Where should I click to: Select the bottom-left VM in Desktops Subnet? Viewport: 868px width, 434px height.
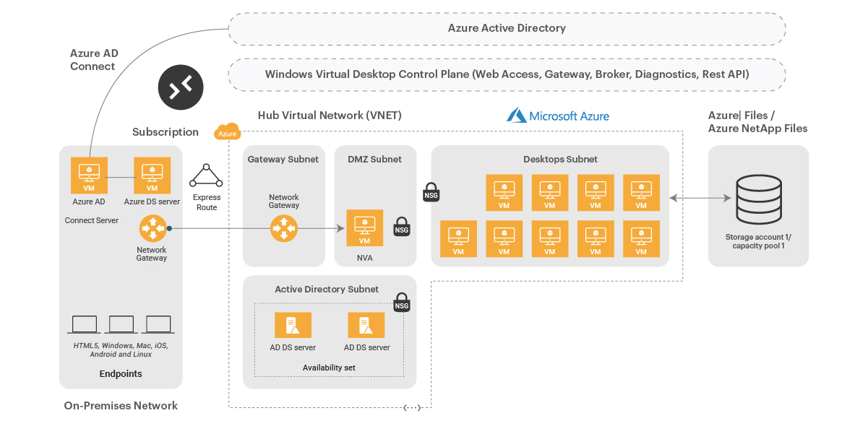click(458, 238)
